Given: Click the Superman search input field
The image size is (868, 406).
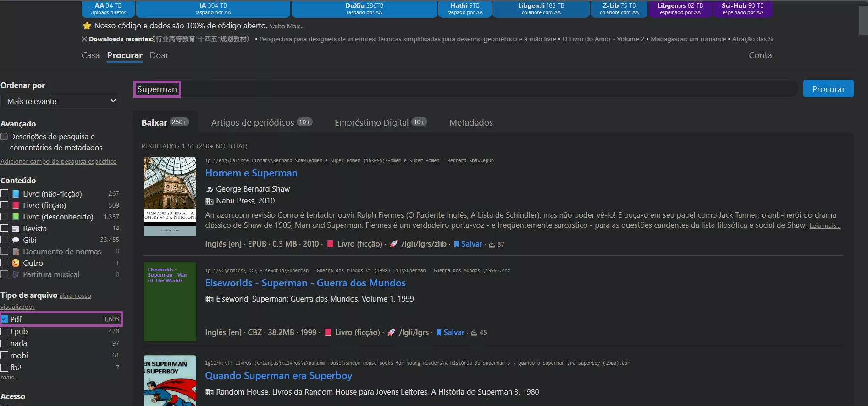Looking at the screenshot, I should point(465,89).
